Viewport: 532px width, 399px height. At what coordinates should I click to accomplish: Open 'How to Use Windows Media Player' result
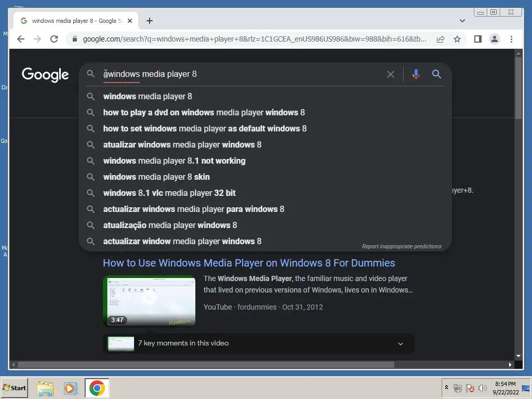tap(249, 263)
